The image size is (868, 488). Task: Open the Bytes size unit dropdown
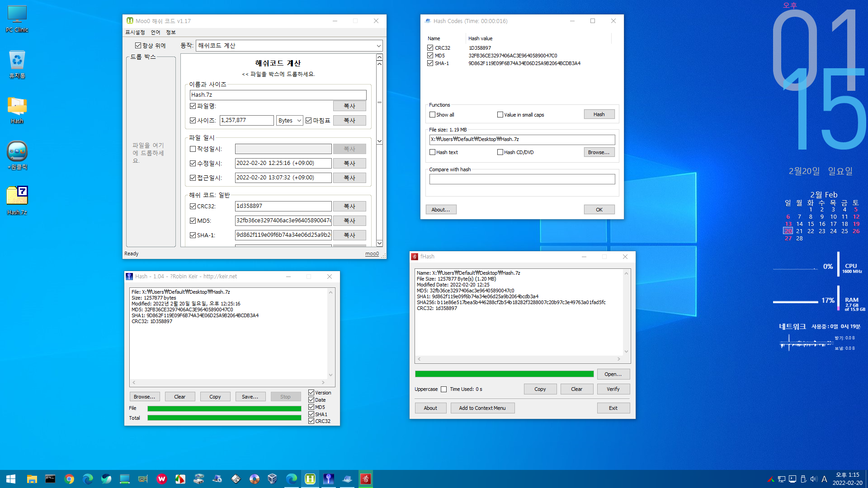click(290, 120)
